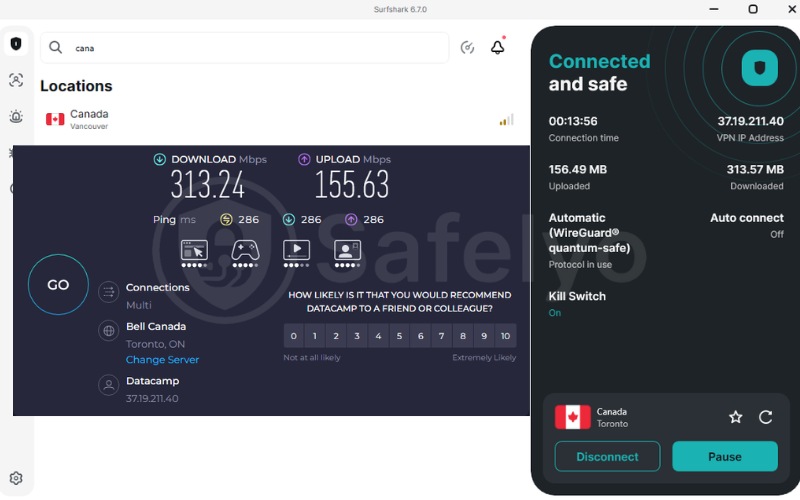
Task: Click the GO button in the speed test
Action: (58, 285)
